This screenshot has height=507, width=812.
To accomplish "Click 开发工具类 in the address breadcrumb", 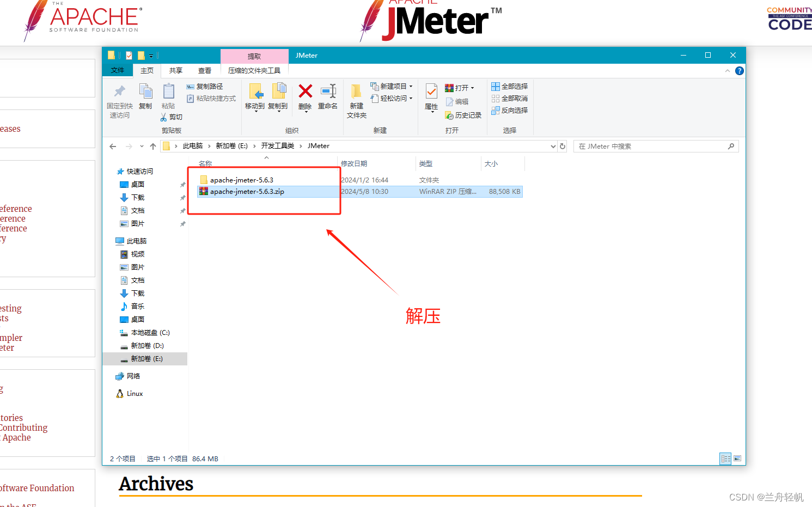I will pos(278,146).
